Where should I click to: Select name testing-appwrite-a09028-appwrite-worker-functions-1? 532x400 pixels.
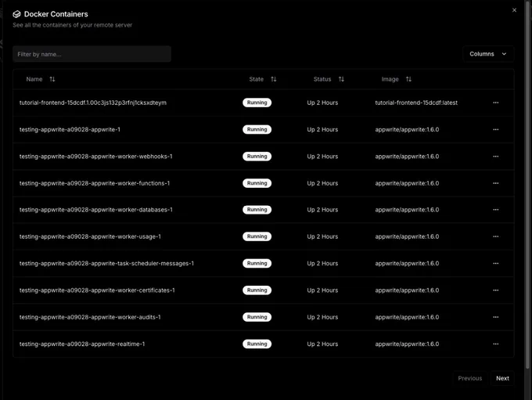[x=95, y=183]
